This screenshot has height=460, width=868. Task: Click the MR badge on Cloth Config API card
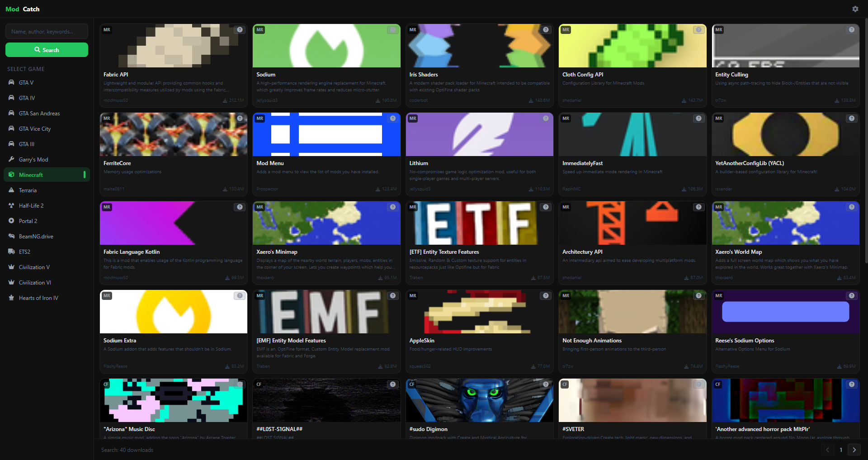click(566, 30)
